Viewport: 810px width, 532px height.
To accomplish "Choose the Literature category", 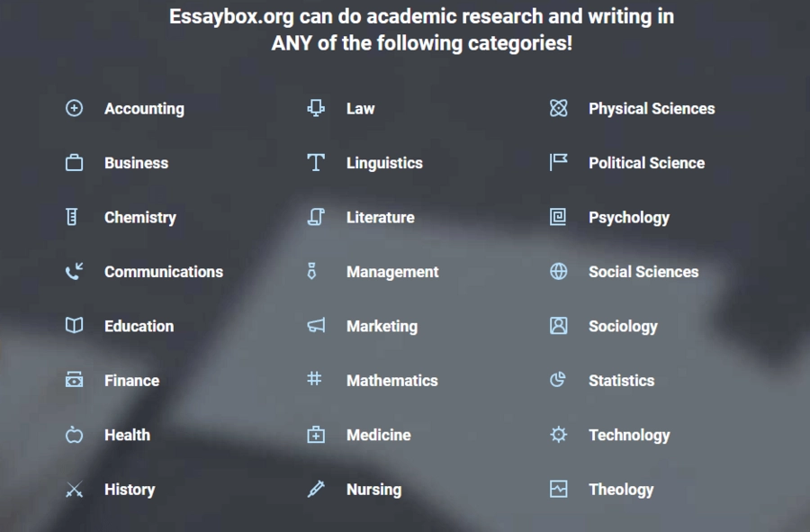I will click(381, 218).
